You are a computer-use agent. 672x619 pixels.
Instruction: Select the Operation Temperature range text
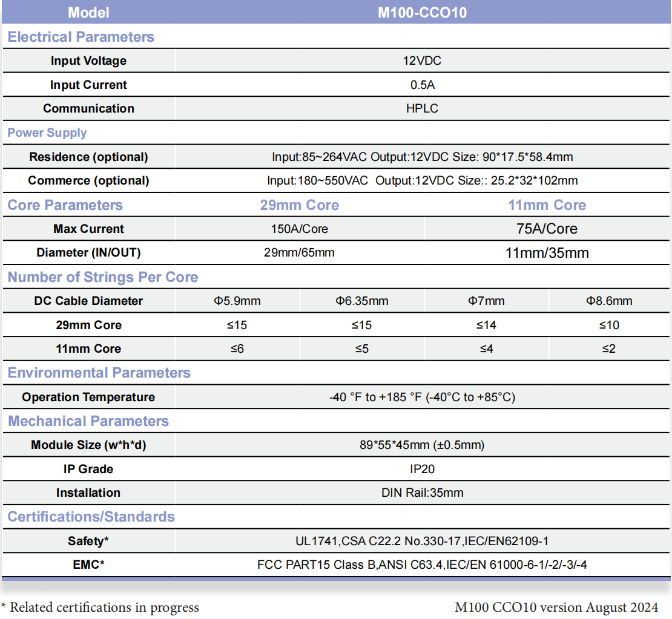point(422,397)
